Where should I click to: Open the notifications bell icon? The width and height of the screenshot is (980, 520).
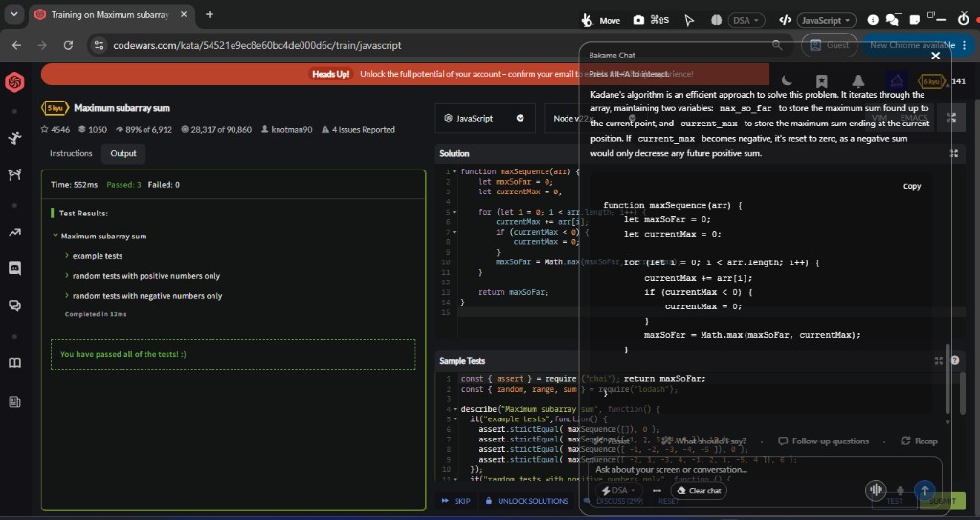tap(858, 81)
